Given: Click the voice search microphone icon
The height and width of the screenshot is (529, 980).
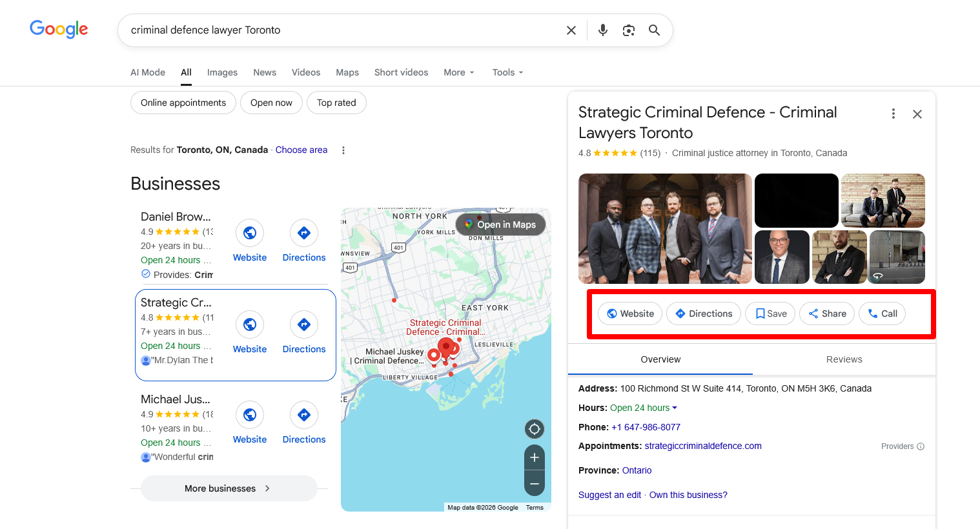Looking at the screenshot, I should pyautogui.click(x=602, y=30).
